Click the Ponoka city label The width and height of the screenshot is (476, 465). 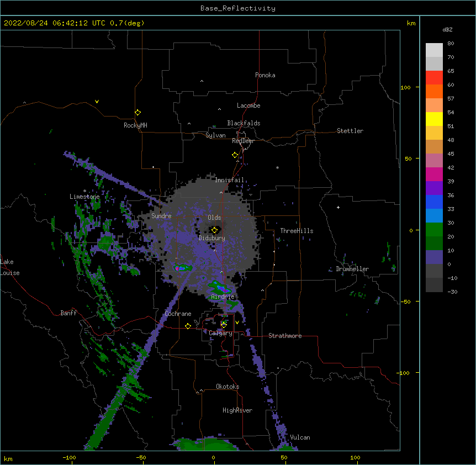point(265,75)
